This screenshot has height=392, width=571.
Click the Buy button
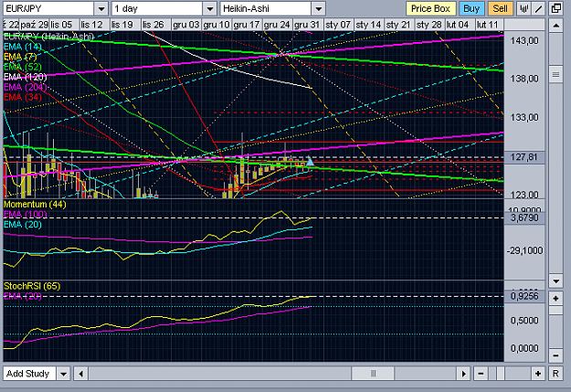pyautogui.click(x=471, y=8)
